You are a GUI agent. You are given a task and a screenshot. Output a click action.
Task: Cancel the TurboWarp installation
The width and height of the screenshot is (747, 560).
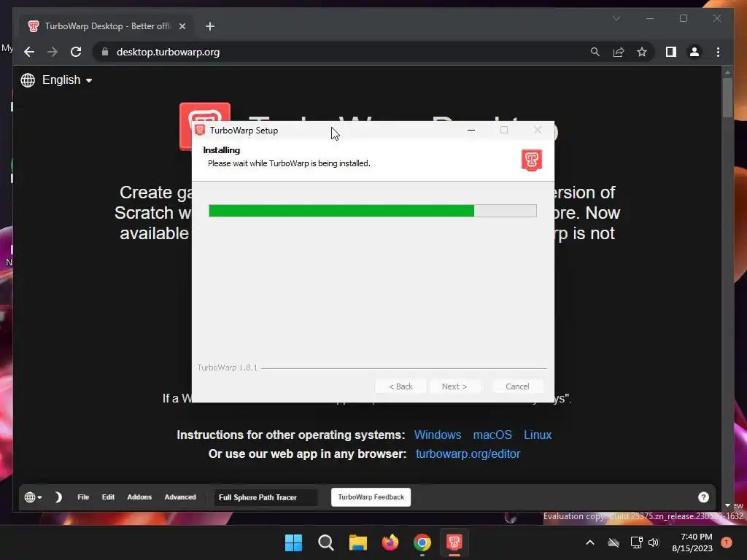[x=517, y=386]
